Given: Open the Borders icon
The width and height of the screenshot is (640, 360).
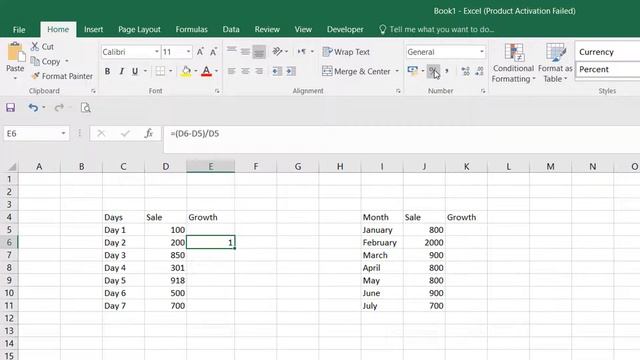Looking at the screenshot, I should [160, 71].
